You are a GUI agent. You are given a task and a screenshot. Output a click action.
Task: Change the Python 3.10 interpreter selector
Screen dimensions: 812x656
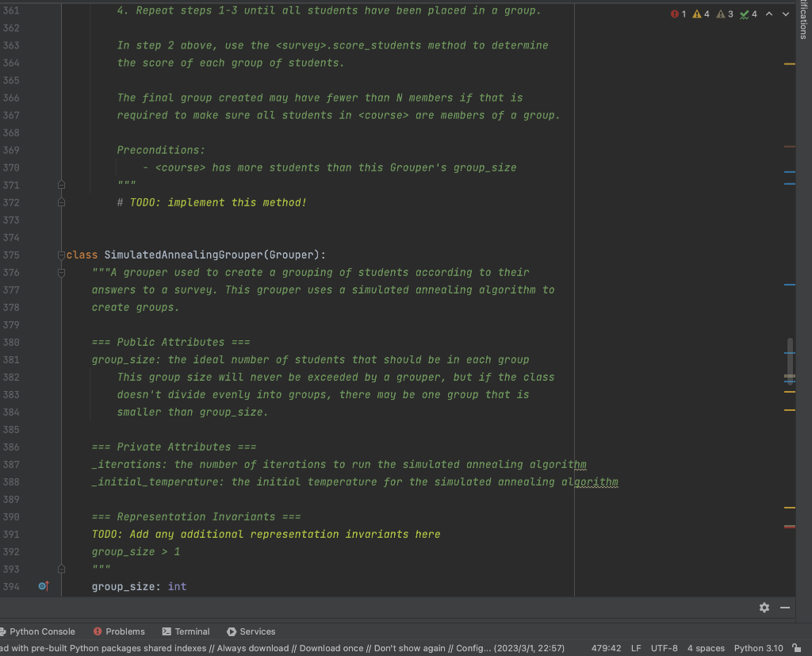(758, 648)
